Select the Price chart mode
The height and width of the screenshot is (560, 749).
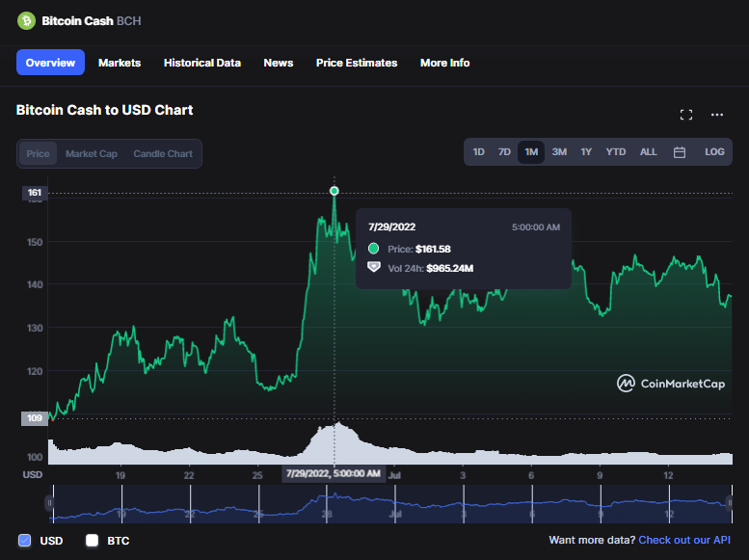pos(38,153)
